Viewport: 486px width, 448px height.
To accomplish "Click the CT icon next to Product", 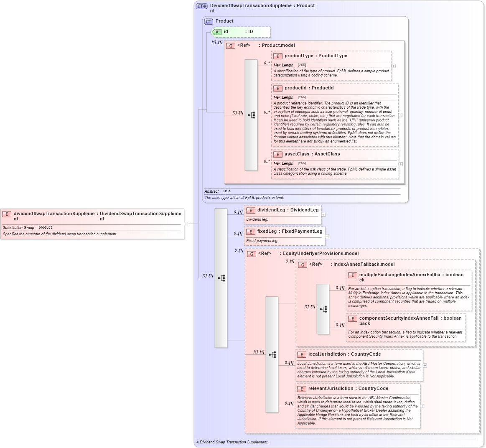I will pyautogui.click(x=209, y=21).
